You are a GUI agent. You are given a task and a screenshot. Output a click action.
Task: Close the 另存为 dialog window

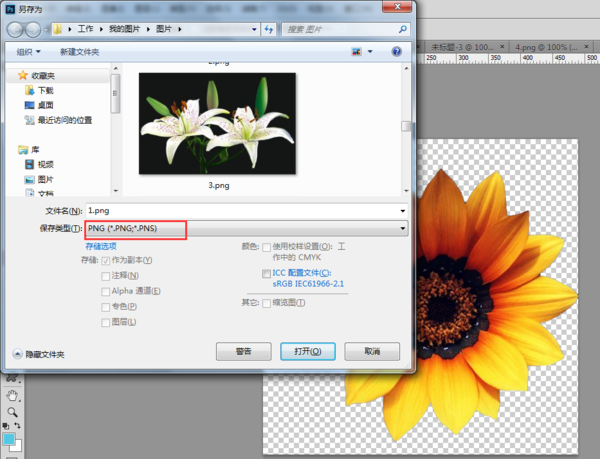(398, 7)
